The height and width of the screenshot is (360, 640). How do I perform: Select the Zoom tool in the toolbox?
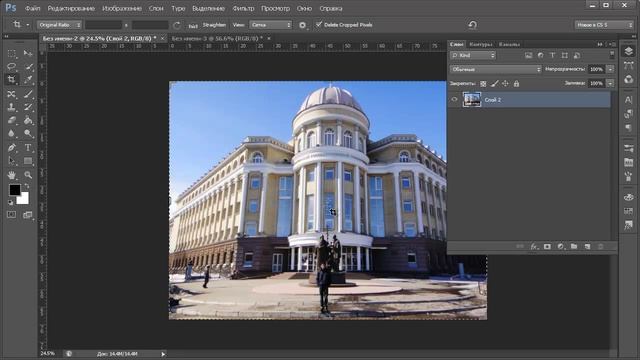28,175
